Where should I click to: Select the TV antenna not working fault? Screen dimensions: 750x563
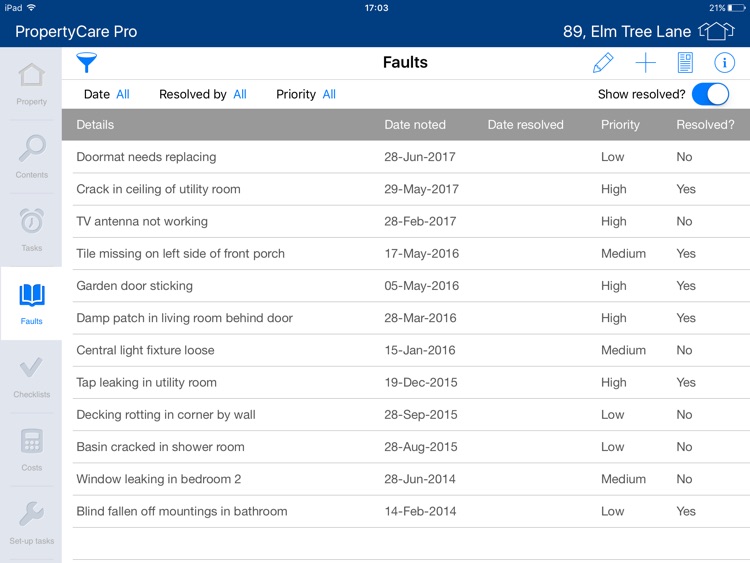coord(142,221)
